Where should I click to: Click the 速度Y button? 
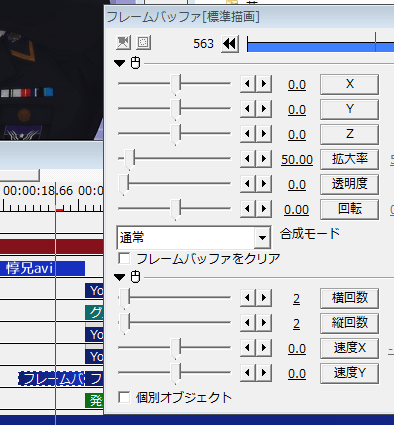click(x=349, y=373)
